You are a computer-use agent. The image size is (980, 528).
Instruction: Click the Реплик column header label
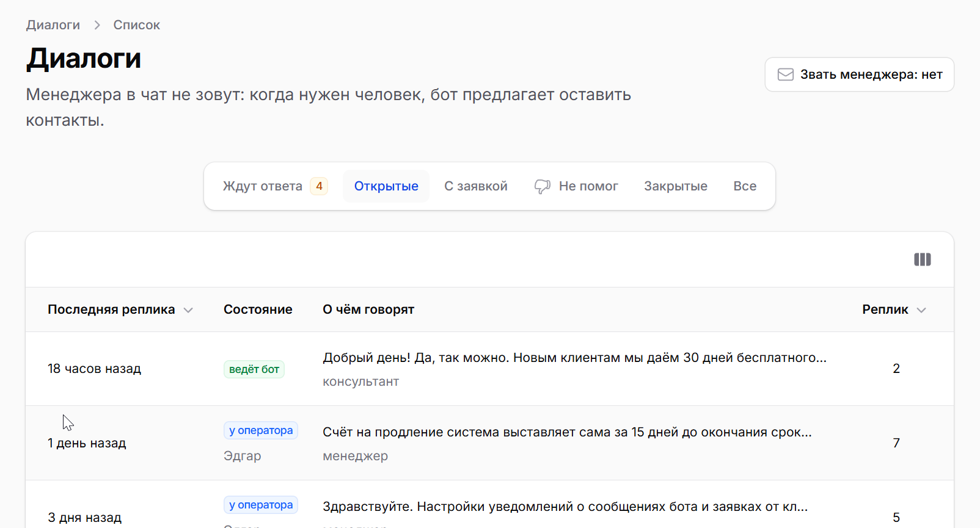tap(885, 309)
